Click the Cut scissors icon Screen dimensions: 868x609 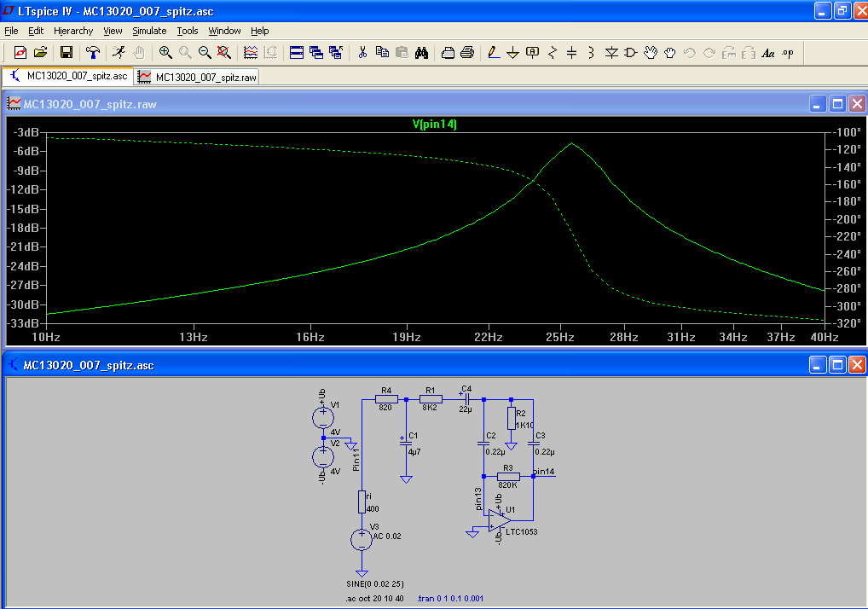point(362,53)
